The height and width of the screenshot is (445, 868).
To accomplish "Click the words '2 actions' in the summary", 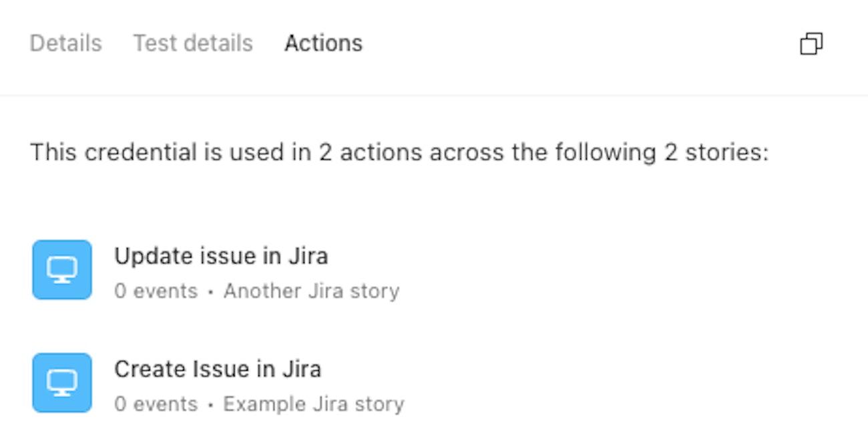I will [x=370, y=152].
